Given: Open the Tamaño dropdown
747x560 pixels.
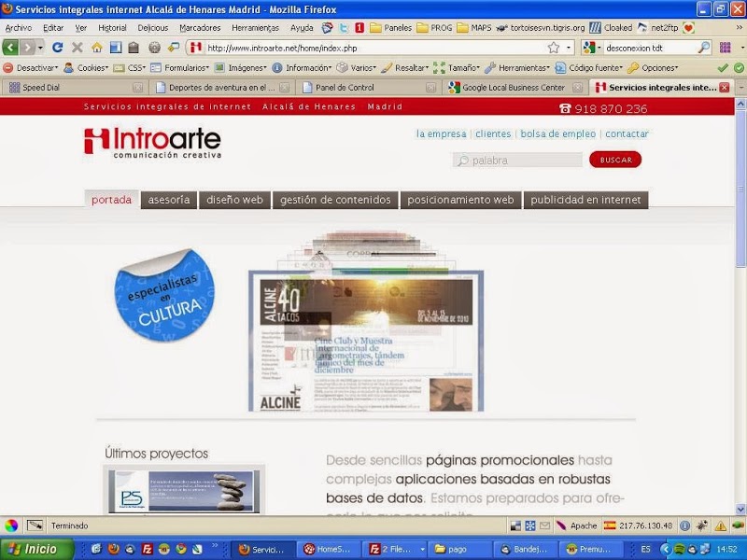Looking at the screenshot, I should (x=457, y=67).
